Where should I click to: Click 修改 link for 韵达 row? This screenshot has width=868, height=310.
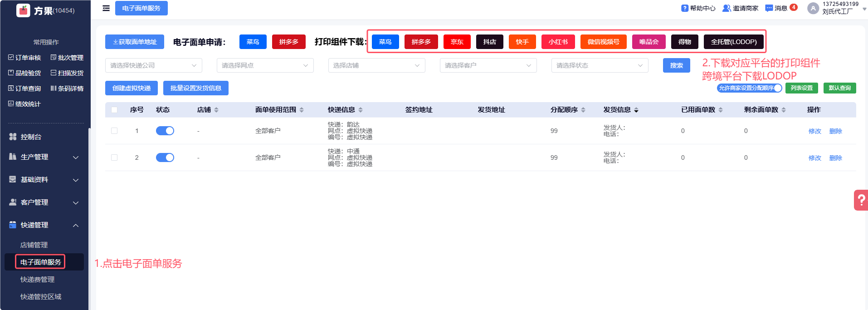point(815,131)
